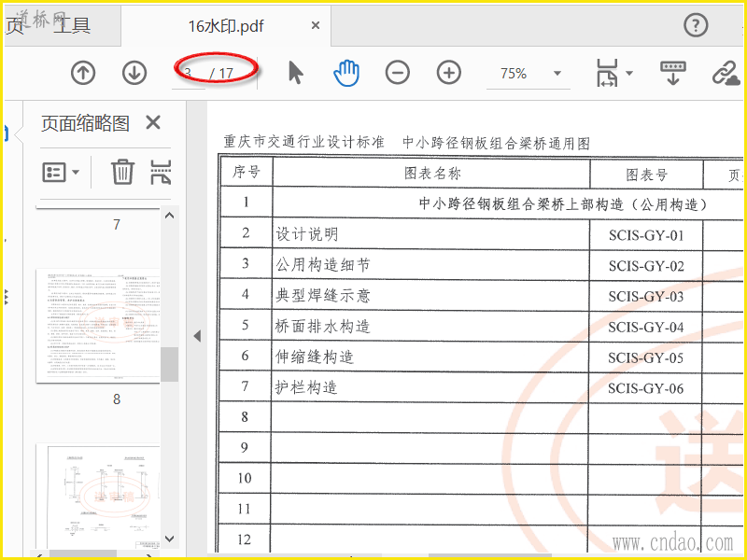Zoom in with the plus button
Image resolution: width=747 pixels, height=560 pixels.
pos(449,73)
